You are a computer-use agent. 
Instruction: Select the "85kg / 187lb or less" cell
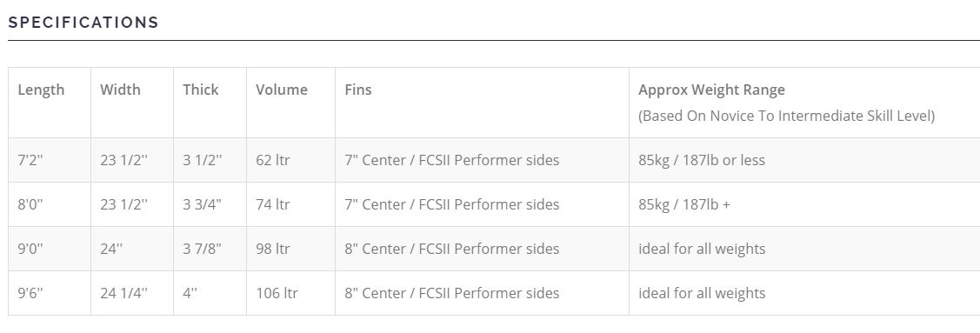[804, 160]
